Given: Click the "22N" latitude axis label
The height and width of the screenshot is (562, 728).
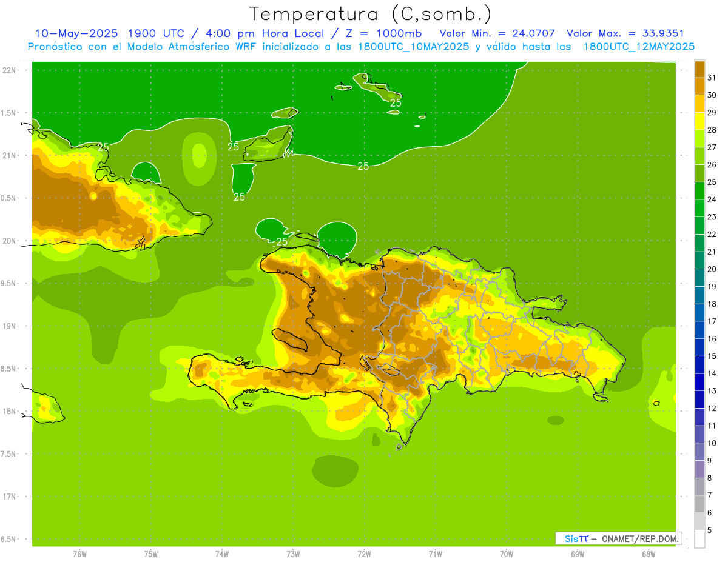Looking at the screenshot, I should pyautogui.click(x=10, y=70).
